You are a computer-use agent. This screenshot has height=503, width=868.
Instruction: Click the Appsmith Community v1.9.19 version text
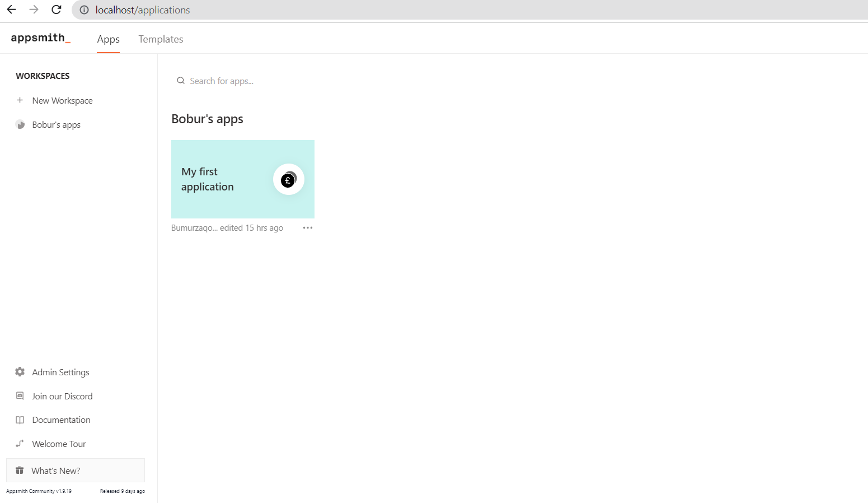[x=39, y=491]
